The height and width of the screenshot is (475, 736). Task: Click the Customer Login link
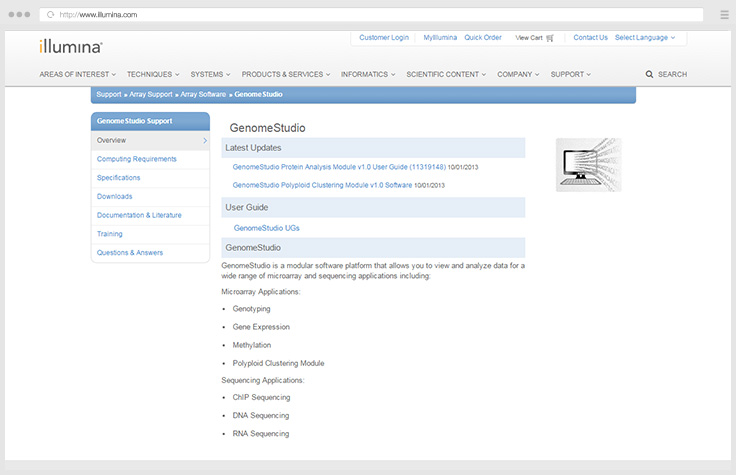384,37
